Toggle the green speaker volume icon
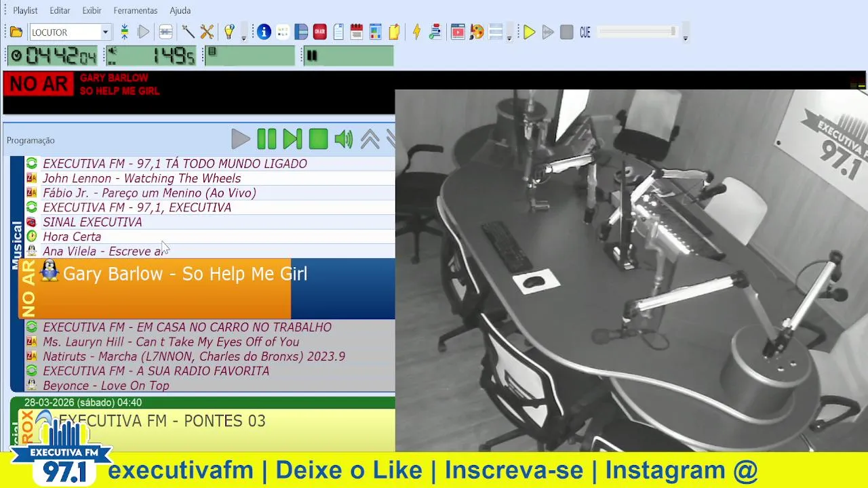The width and height of the screenshot is (868, 488). pyautogui.click(x=344, y=139)
